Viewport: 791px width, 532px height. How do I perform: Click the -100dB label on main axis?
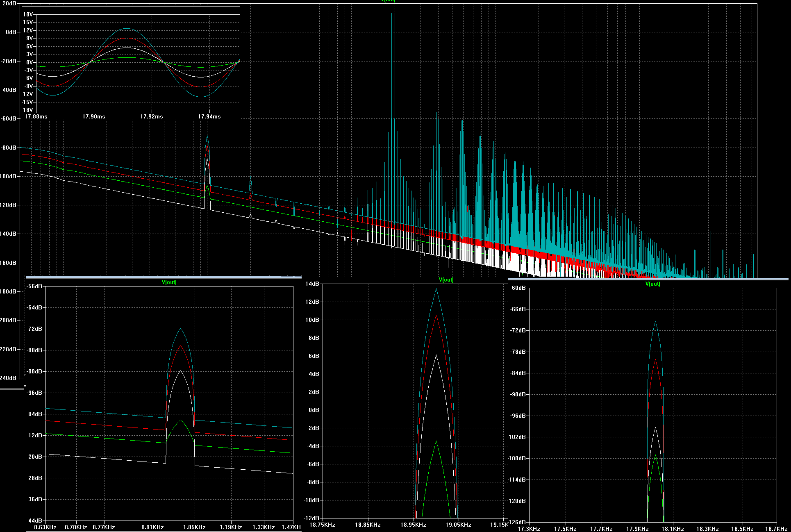(x=8, y=176)
